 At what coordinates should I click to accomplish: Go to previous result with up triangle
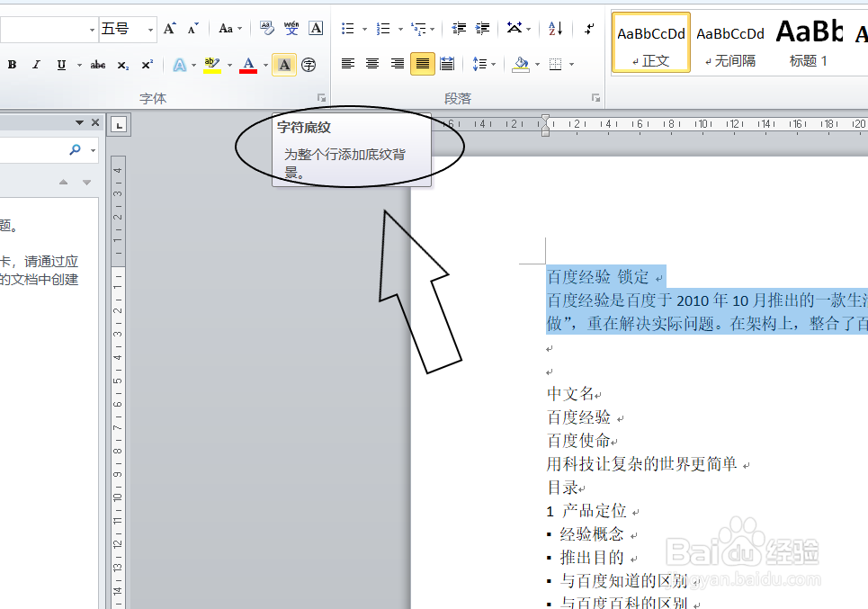64,182
